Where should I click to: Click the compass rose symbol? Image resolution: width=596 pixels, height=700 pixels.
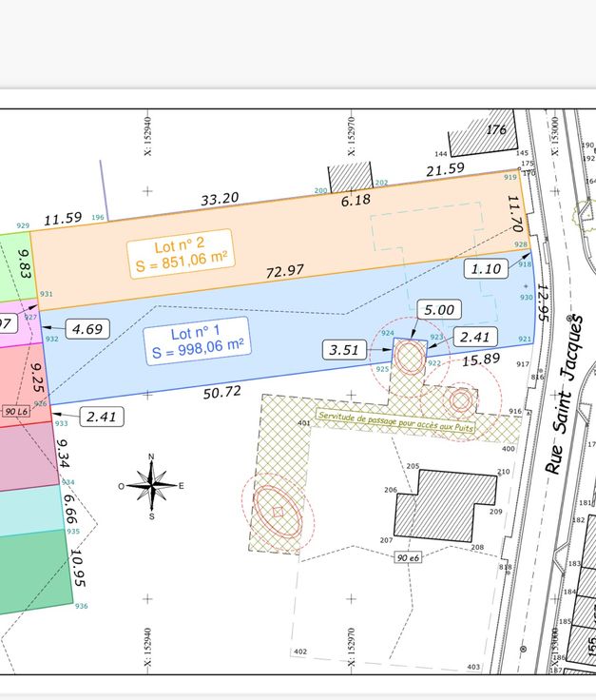point(151,485)
